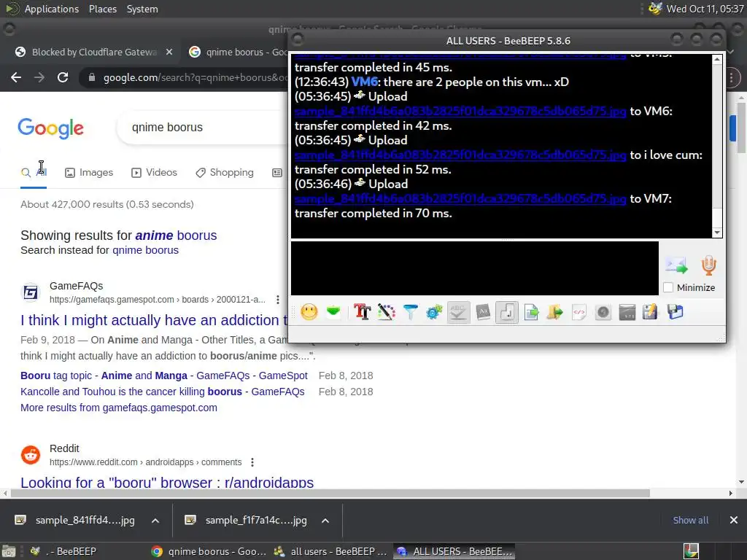The image size is (747, 560).
Task: Open the Places menu
Action: click(102, 9)
